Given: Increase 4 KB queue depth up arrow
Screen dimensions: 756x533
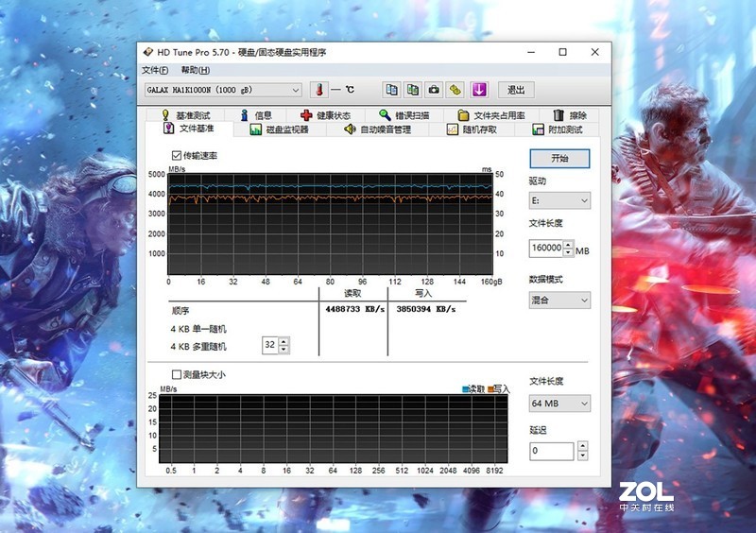Looking at the screenshot, I should click(283, 341).
